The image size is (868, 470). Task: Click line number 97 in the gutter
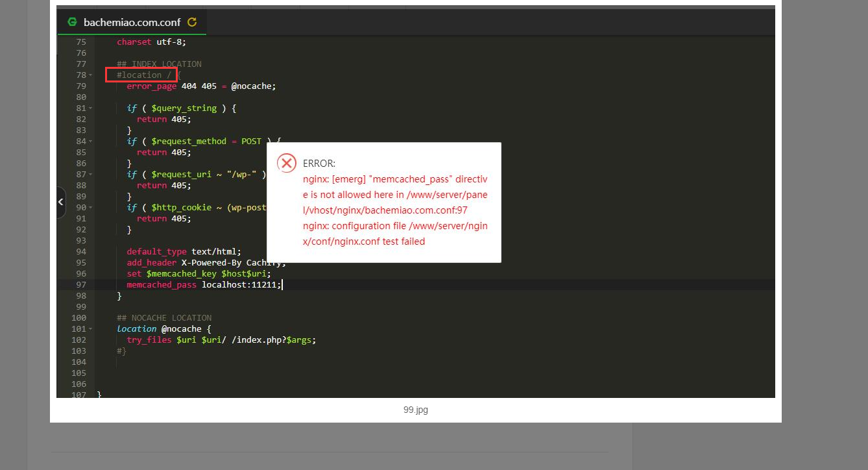click(80, 285)
